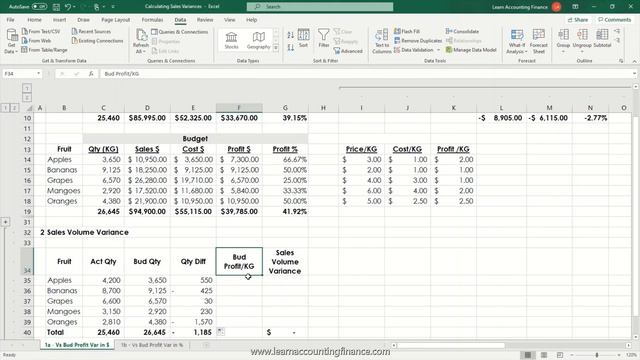Image resolution: width=640 pixels, height=360 pixels.
Task: Click Remove Duplicates
Action: pyautogui.click(x=418, y=41)
